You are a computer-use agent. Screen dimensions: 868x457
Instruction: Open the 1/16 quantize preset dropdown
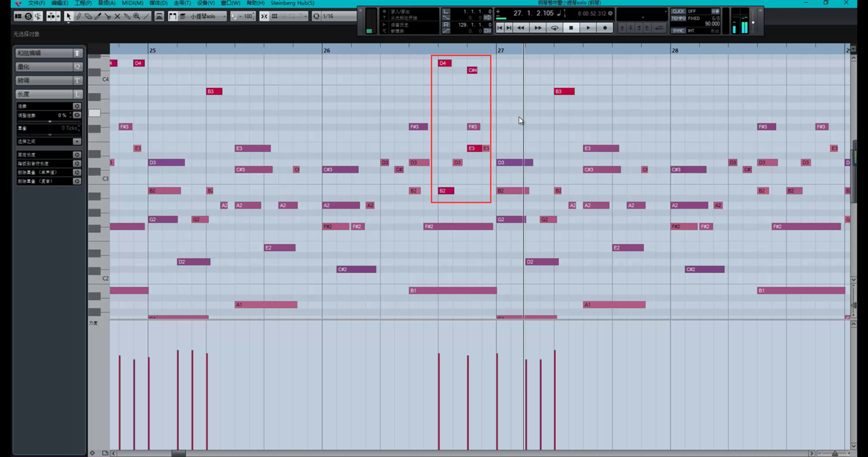339,16
